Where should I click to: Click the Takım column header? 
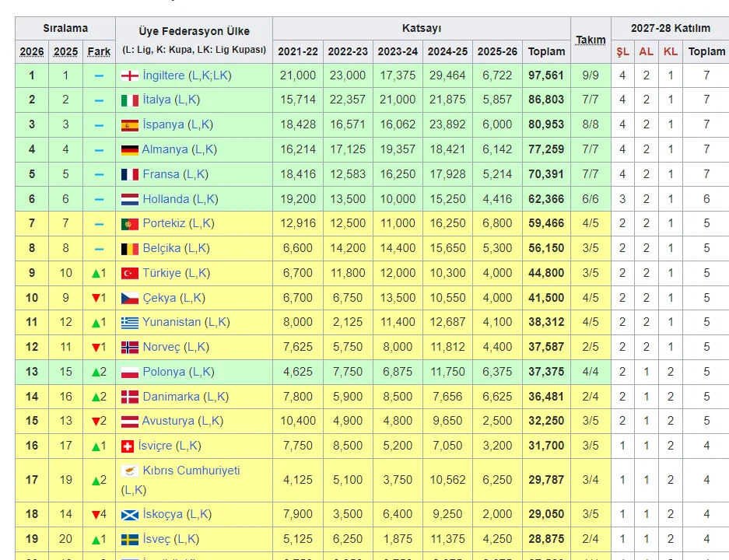point(591,40)
